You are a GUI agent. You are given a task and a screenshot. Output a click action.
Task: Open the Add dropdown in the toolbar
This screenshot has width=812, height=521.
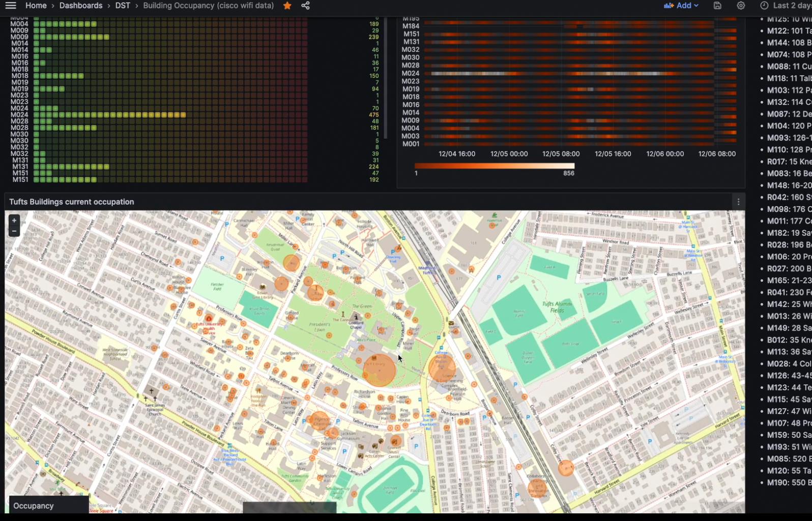682,6
